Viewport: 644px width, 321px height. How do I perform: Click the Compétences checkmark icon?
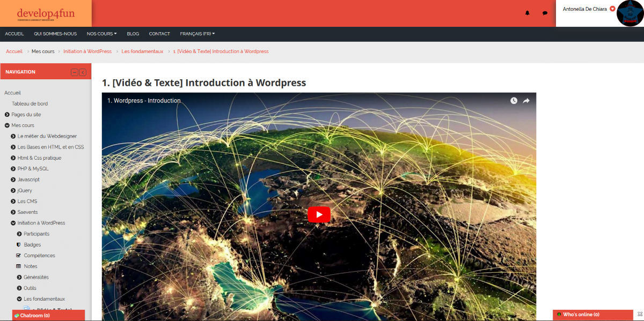click(19, 256)
